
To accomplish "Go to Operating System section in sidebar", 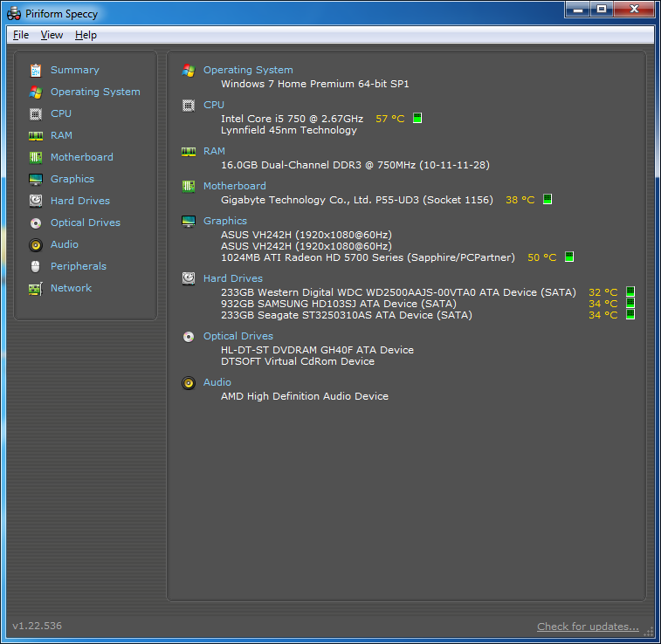I will point(95,92).
